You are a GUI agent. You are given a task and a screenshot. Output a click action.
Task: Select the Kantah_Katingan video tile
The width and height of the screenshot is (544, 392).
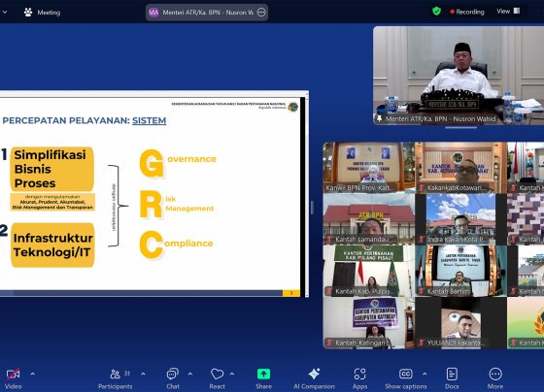click(369, 323)
